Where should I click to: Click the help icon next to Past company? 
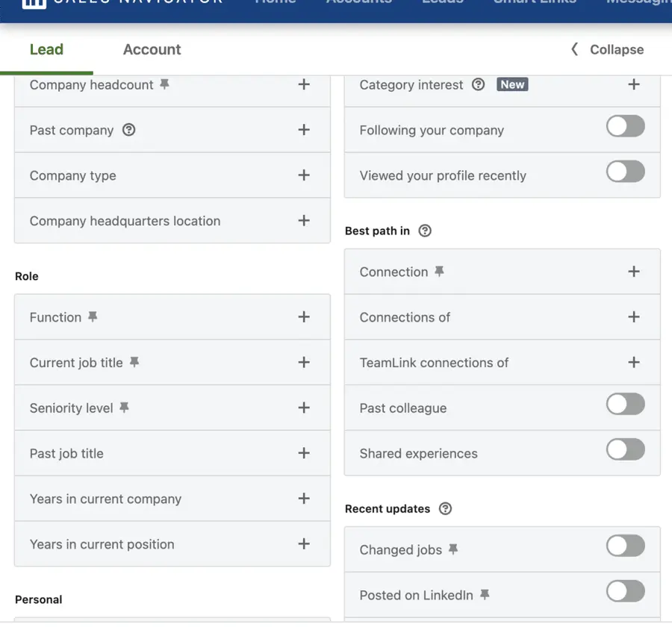click(129, 130)
